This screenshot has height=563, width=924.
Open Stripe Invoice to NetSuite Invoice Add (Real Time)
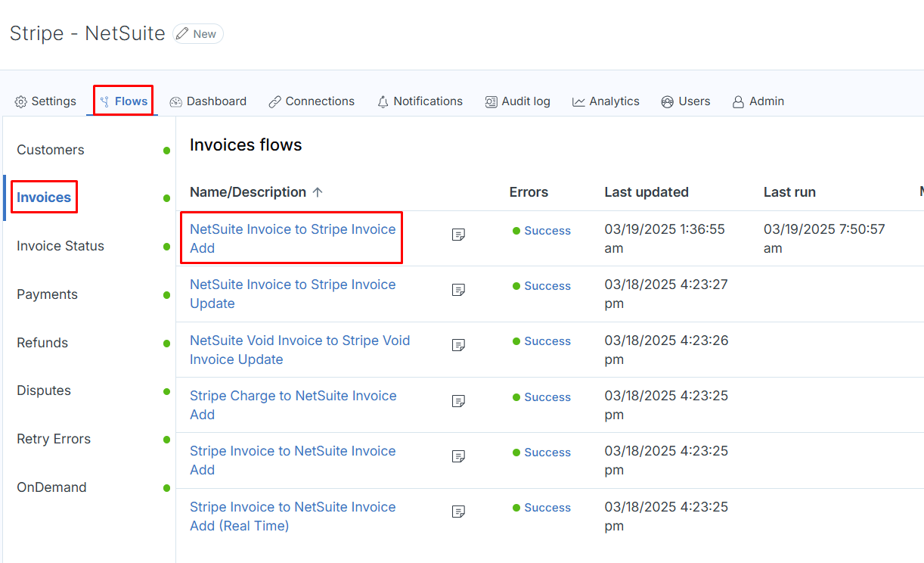[x=293, y=516]
